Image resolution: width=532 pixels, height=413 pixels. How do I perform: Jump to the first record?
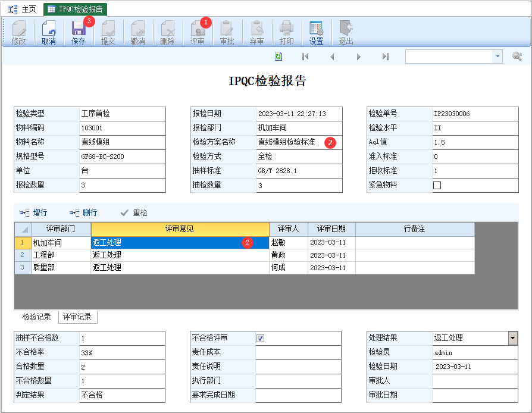(x=305, y=57)
